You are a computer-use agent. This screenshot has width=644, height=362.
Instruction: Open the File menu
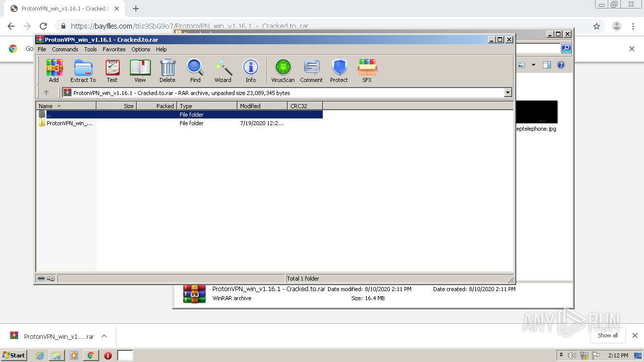click(x=42, y=49)
